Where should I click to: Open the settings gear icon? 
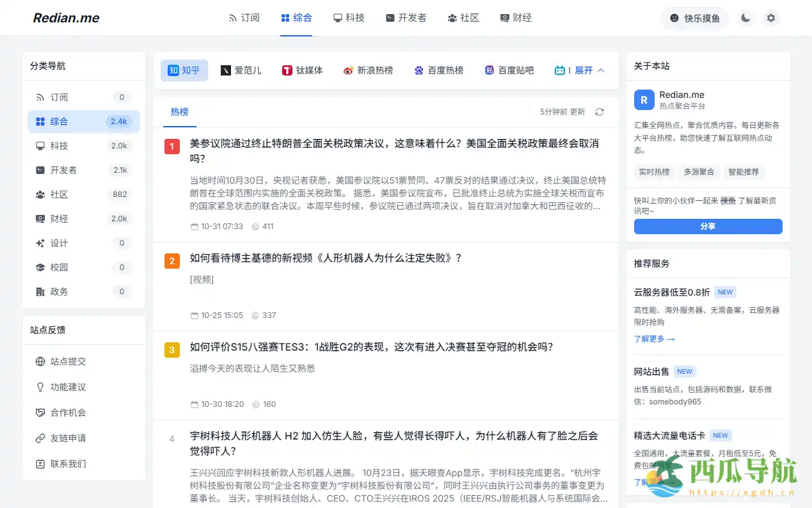(x=771, y=18)
